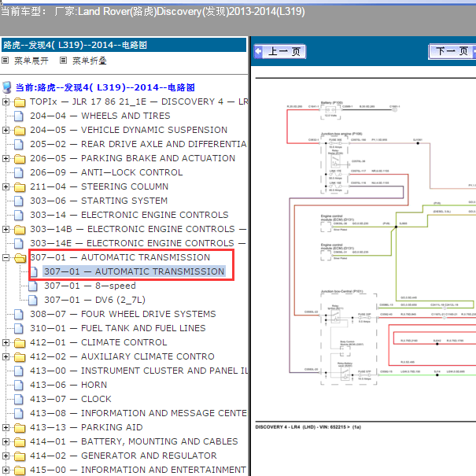
Task: Click the page icon for 204-04 Wheels and Tires
Action: pos(19,116)
